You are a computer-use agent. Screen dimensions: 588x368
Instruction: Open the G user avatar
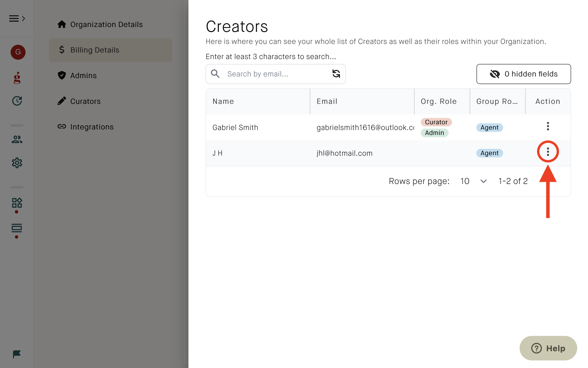pyautogui.click(x=18, y=52)
